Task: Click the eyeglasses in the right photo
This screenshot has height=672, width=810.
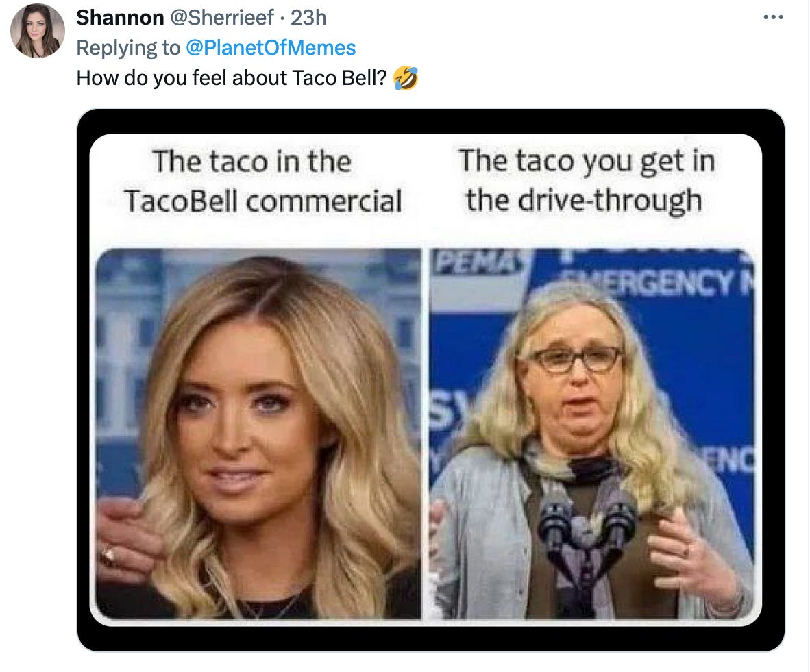Action: pos(576,359)
